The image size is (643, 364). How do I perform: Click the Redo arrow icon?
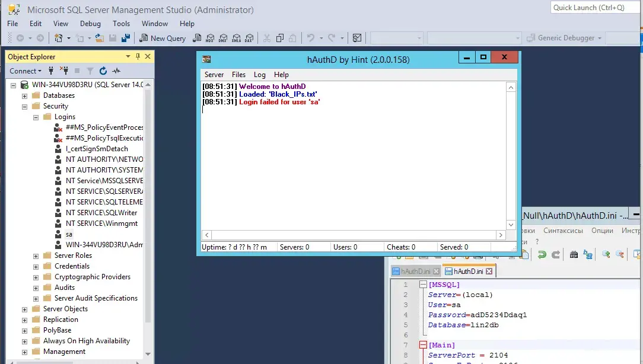point(332,38)
